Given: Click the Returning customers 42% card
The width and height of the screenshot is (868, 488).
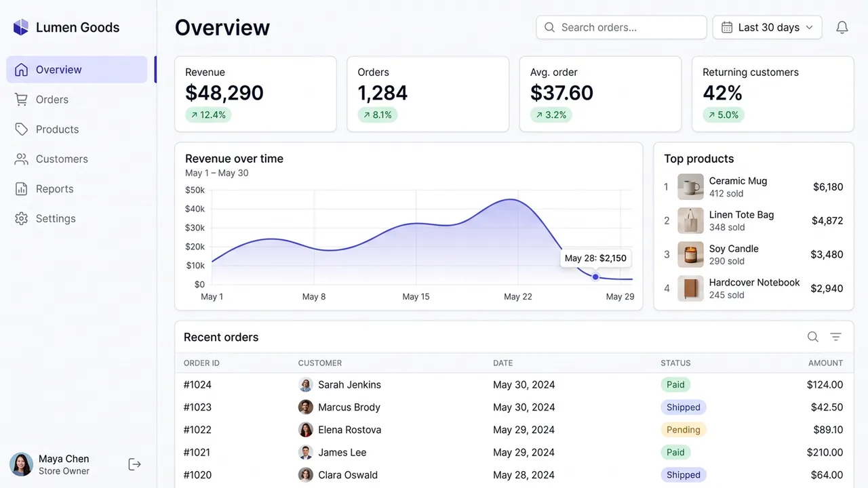Looking at the screenshot, I should [773, 94].
